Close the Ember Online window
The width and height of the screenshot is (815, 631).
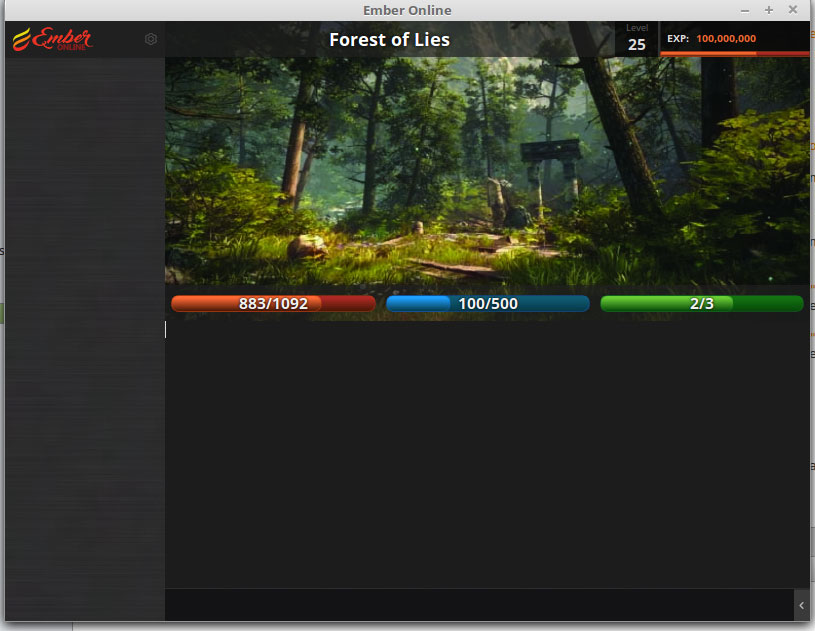coord(793,10)
